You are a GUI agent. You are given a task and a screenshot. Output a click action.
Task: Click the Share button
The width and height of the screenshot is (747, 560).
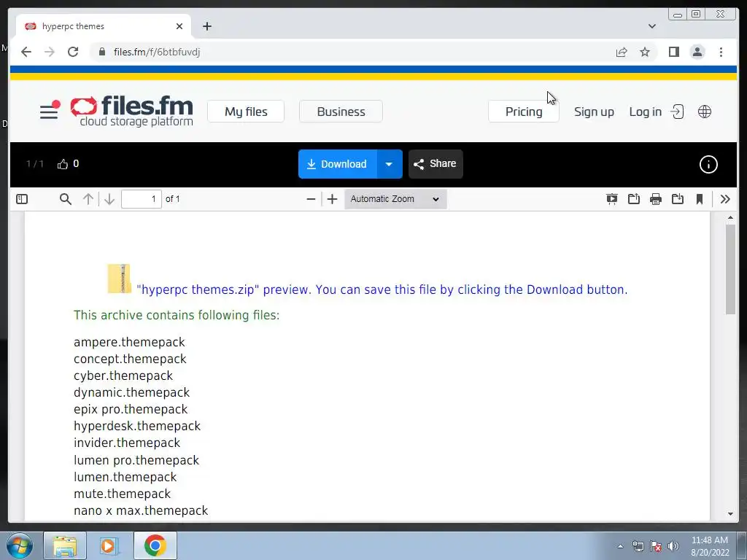click(x=436, y=164)
